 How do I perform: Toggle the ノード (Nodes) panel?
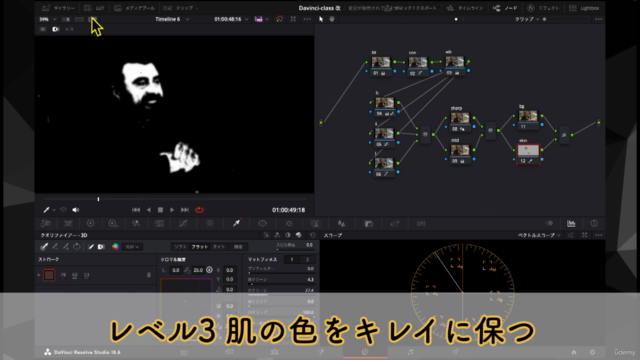coord(505,8)
